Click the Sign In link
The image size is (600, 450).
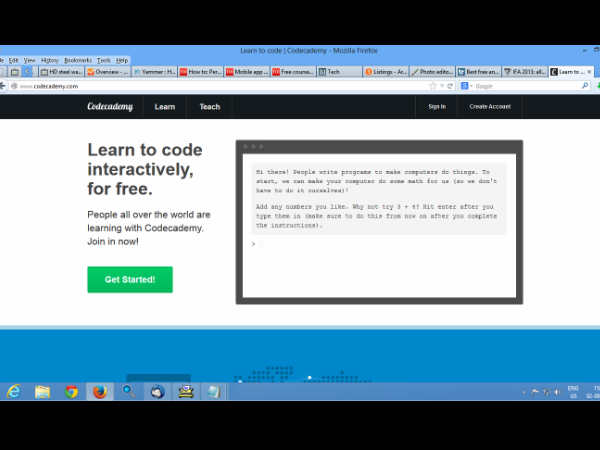[437, 106]
